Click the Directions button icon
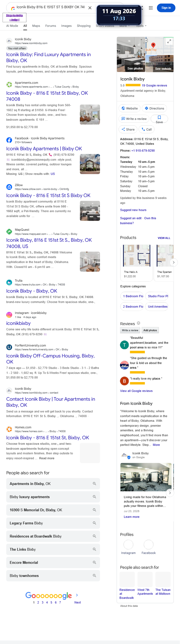The width and height of the screenshot is (183, 644). pyautogui.click(x=147, y=108)
